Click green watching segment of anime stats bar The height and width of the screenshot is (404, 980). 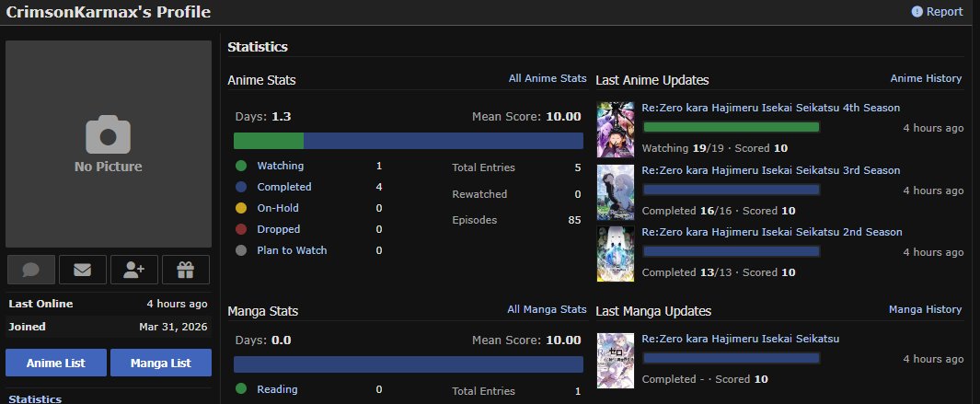tap(269, 141)
